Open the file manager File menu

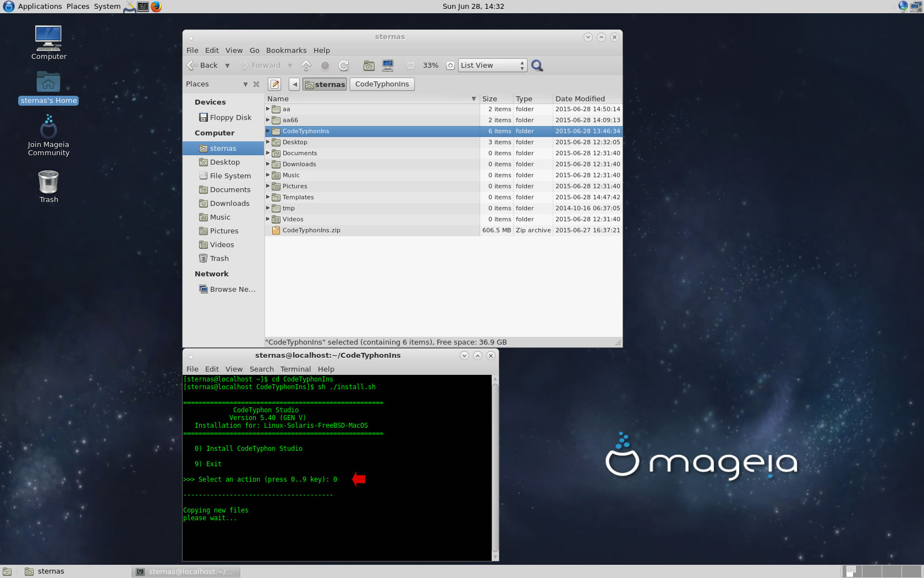pyautogui.click(x=193, y=50)
